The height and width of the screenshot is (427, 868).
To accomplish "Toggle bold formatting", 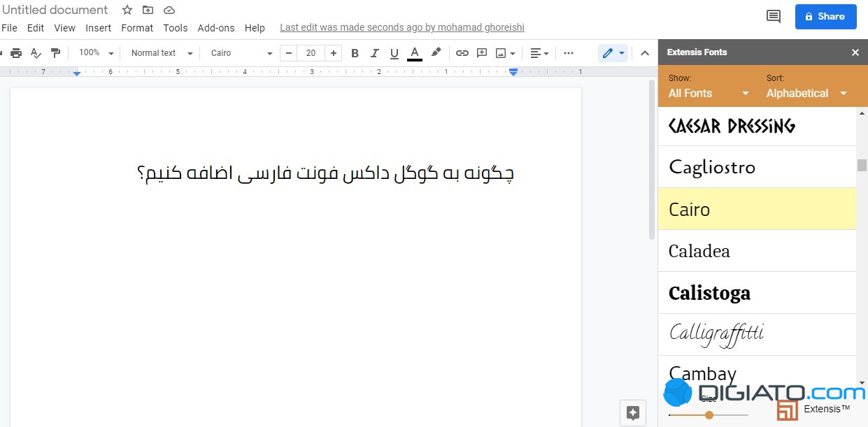I will pos(355,53).
